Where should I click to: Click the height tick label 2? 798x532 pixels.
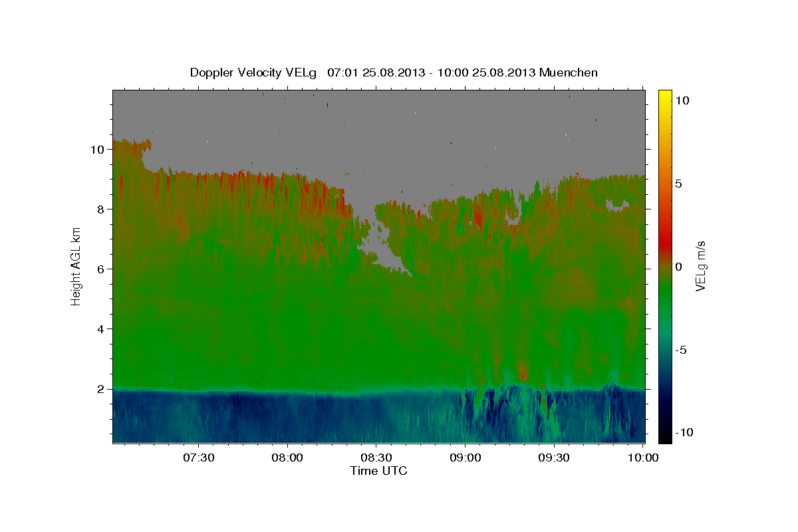point(101,389)
